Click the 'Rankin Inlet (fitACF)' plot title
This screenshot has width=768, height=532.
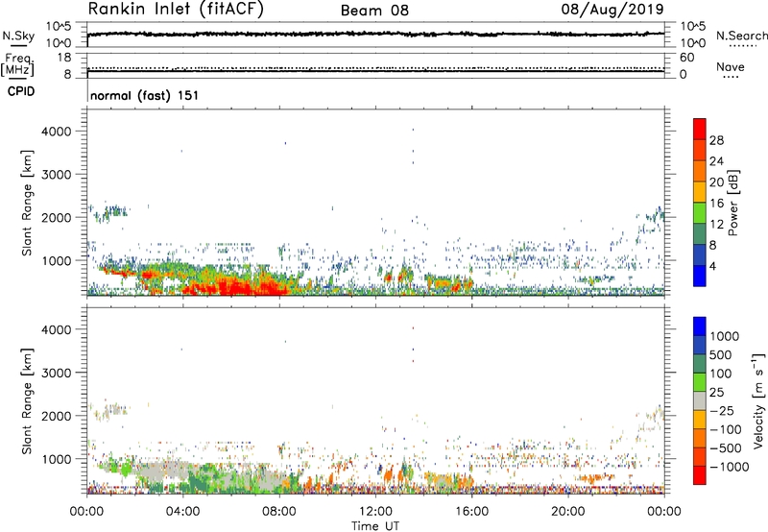pyautogui.click(x=176, y=10)
